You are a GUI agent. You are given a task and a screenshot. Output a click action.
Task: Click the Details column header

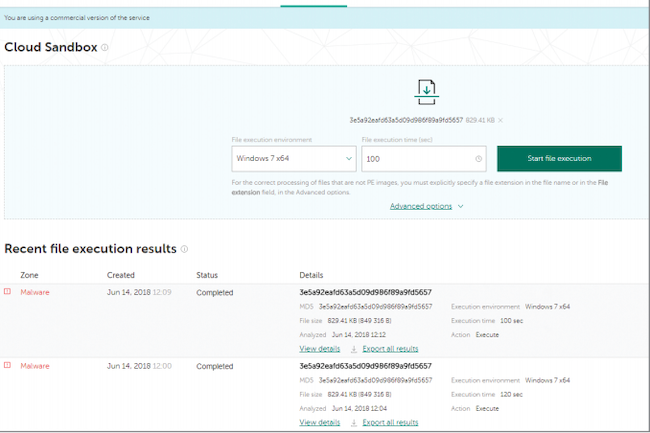[311, 275]
